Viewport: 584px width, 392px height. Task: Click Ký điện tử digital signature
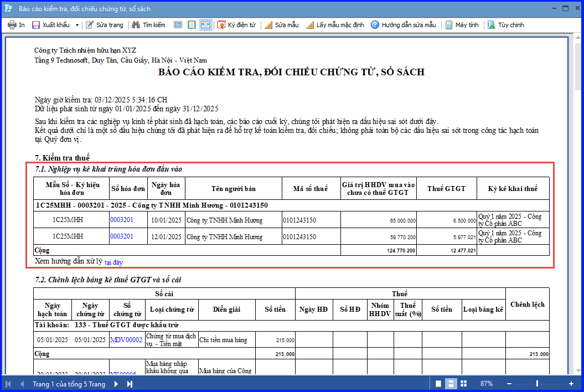(236, 25)
